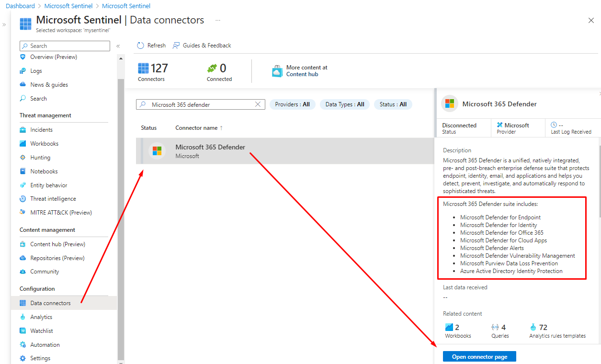Expand the Providers filter dropdown
601x364 pixels.
[x=292, y=104]
